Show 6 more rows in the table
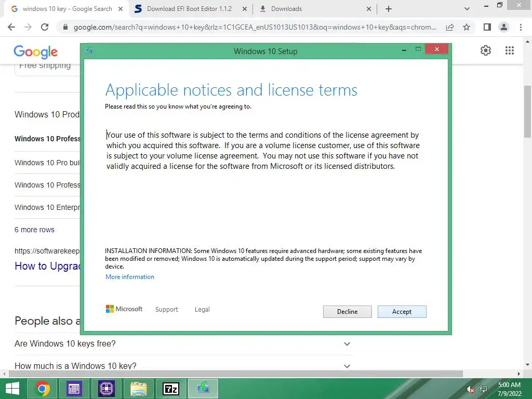This screenshot has width=532, height=399. [34, 230]
